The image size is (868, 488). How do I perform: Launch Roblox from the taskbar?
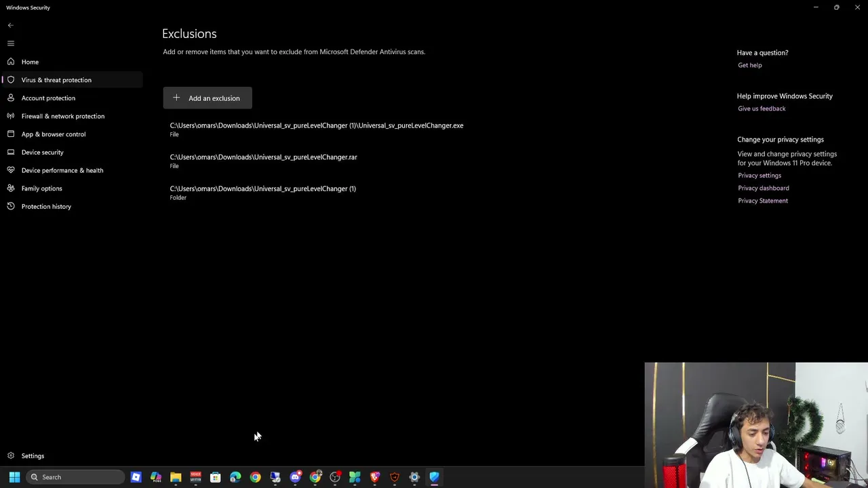136,477
